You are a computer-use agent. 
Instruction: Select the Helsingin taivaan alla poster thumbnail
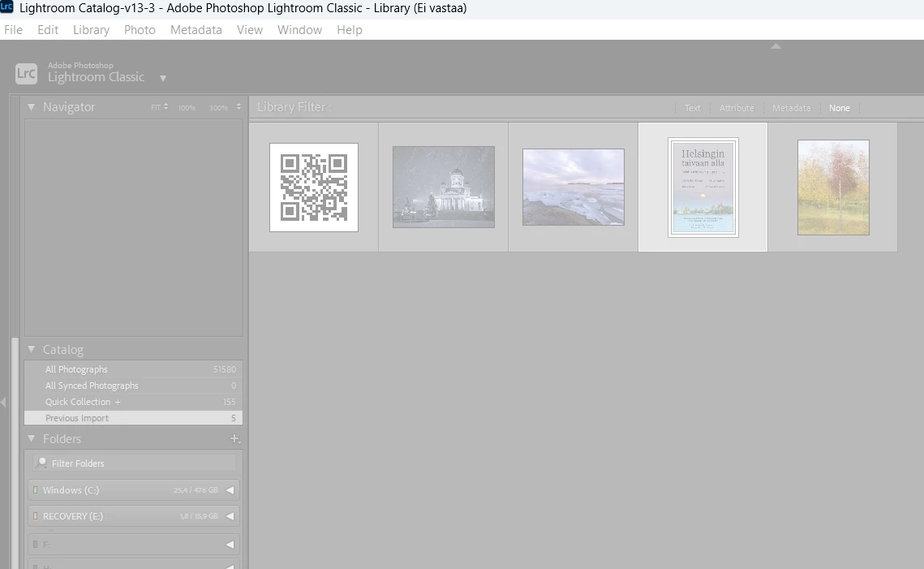[703, 188]
